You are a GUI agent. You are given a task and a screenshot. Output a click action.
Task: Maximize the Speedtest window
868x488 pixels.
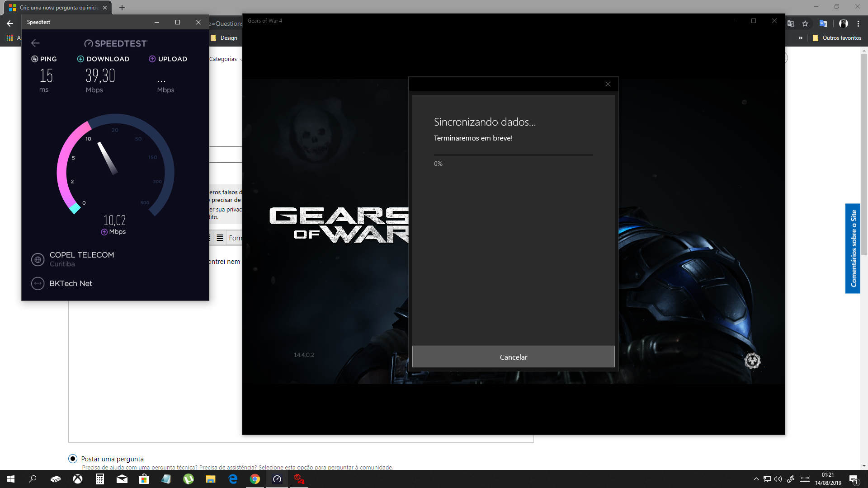click(x=178, y=22)
